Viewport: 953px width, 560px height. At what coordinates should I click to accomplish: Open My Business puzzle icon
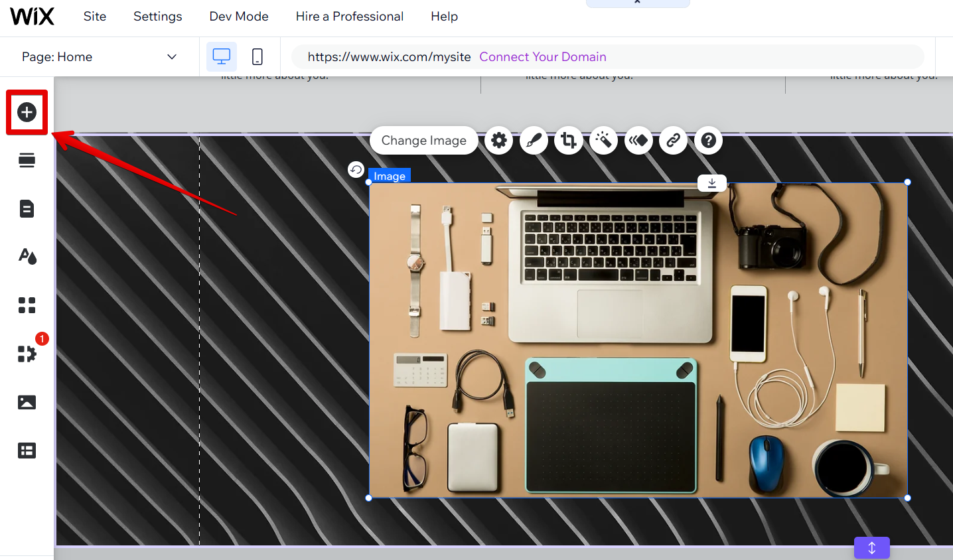[27, 354]
